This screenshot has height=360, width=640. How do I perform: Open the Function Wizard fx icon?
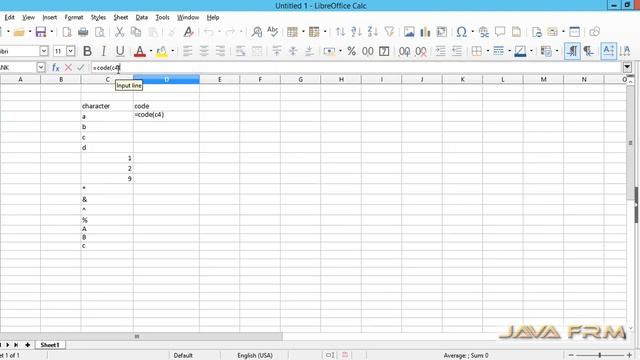coord(56,67)
